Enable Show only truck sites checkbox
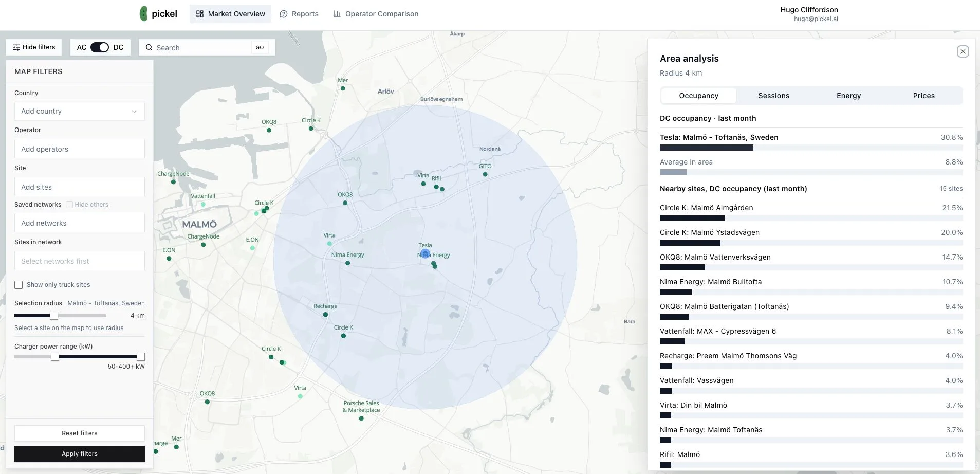The height and width of the screenshot is (474, 980). (x=19, y=285)
